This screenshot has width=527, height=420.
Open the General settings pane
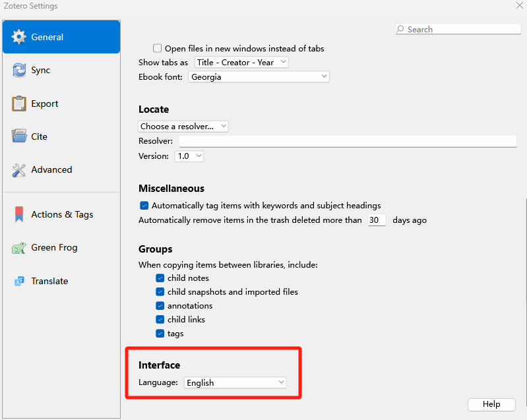61,37
